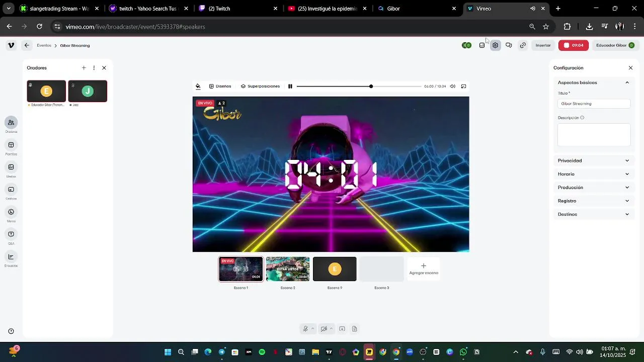This screenshot has height=362, width=644.
Task: Click the Insertar button
Action: 543,45
